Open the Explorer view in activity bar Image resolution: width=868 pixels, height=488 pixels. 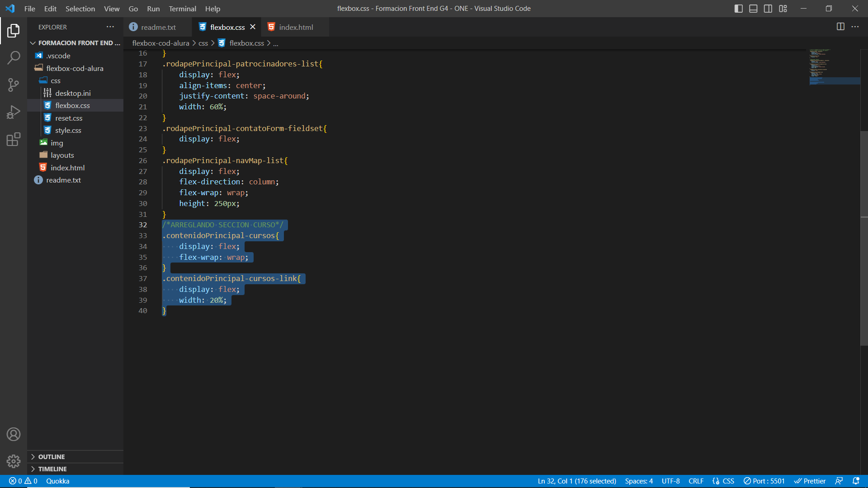click(x=14, y=31)
